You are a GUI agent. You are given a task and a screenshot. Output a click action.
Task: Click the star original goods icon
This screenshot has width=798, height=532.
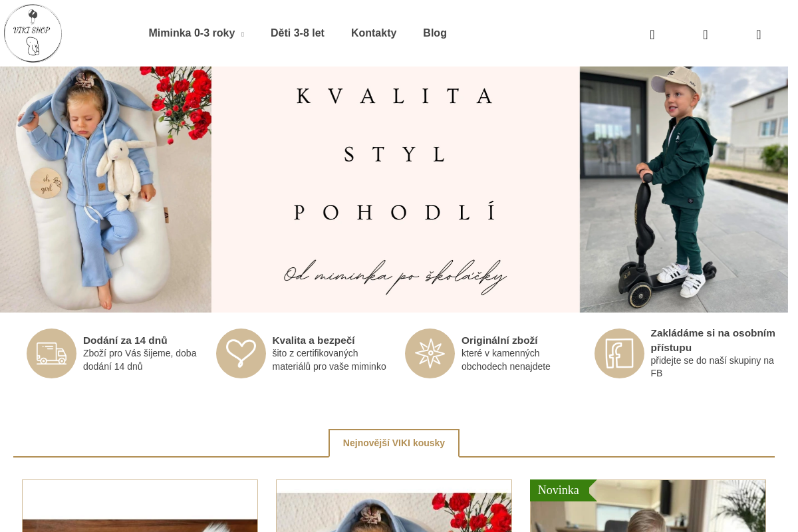(x=430, y=353)
